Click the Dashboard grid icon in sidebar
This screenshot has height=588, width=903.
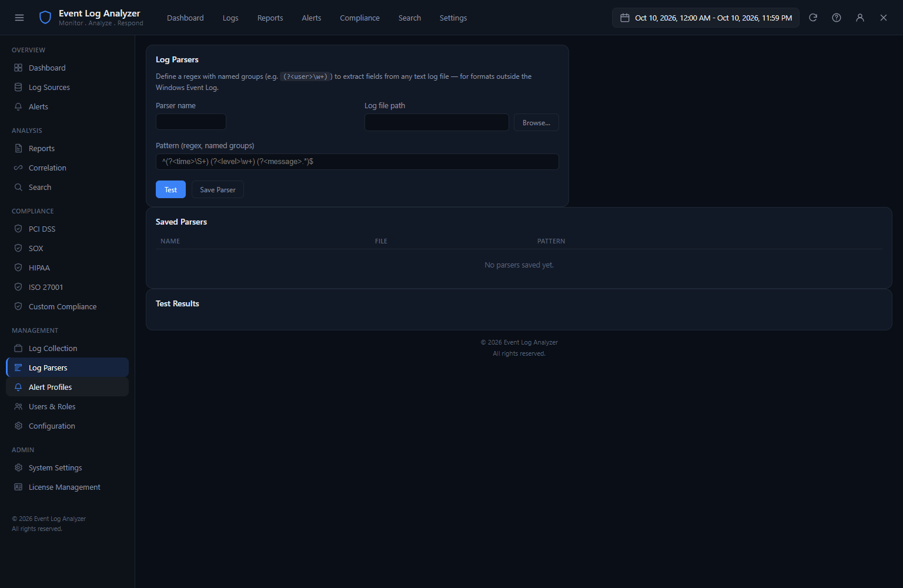pos(18,68)
